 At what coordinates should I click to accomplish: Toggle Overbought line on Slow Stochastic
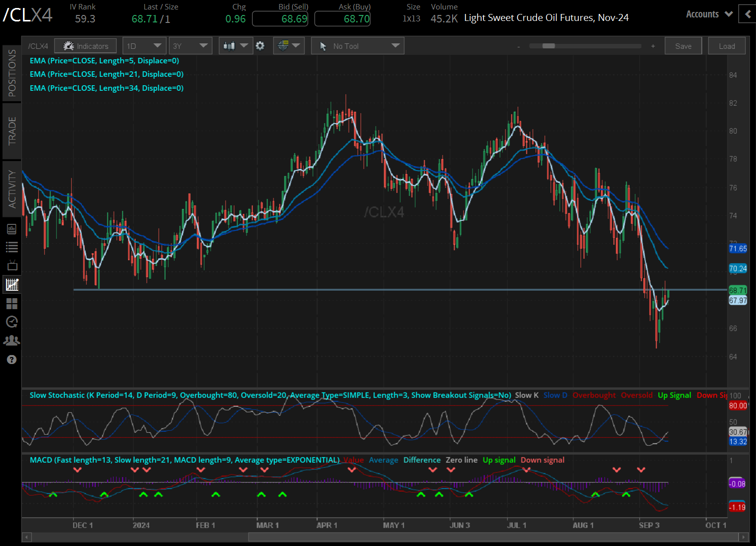coord(594,395)
